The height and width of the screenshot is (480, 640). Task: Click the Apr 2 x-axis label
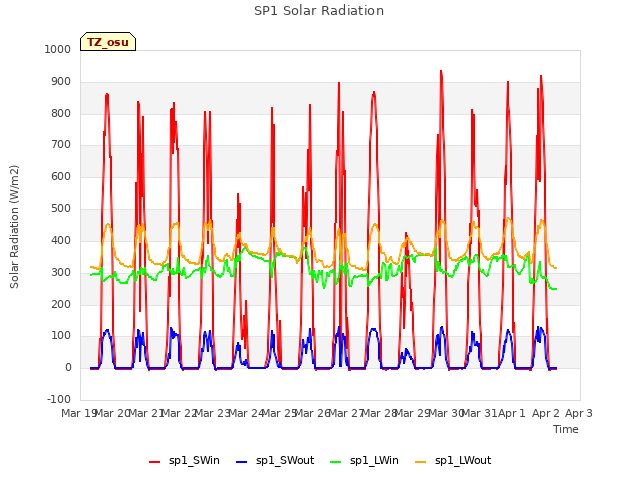[x=546, y=413]
